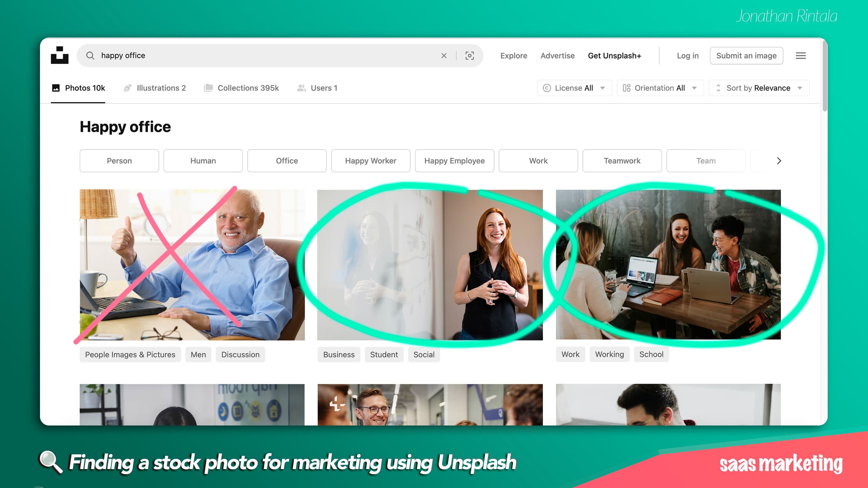Viewport: 868px width, 488px height.
Task: Clear search with the X icon
Action: [444, 56]
